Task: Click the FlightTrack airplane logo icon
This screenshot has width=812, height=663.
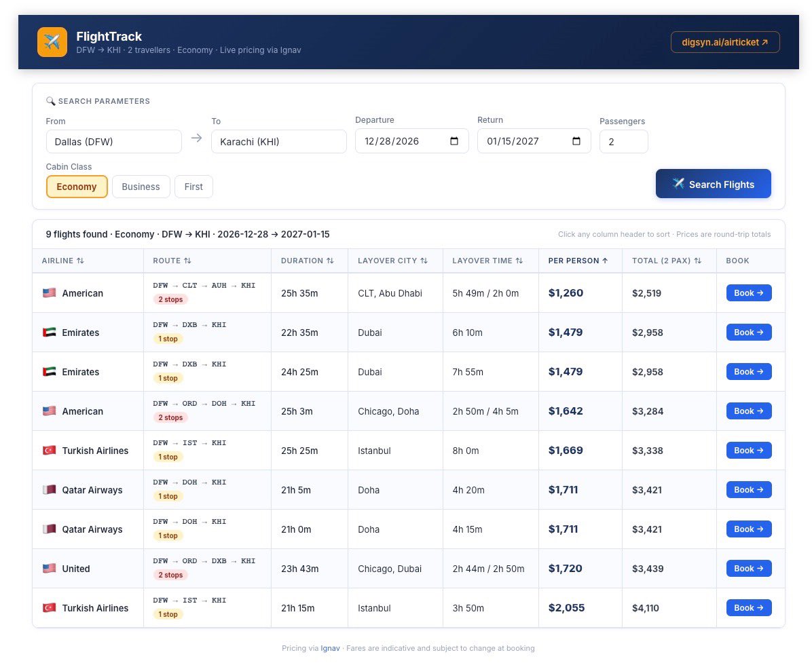Action: [52, 42]
